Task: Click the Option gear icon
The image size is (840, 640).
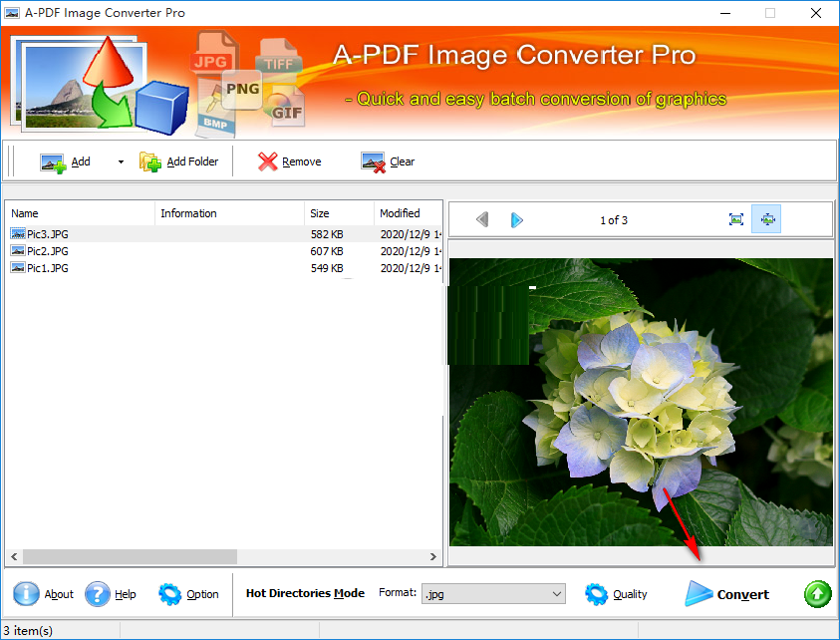Action: point(169,594)
